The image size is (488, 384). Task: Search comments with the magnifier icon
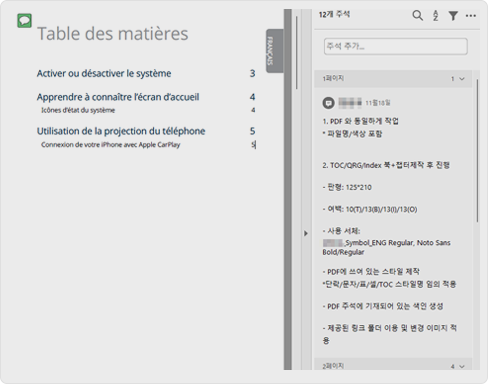pos(417,15)
